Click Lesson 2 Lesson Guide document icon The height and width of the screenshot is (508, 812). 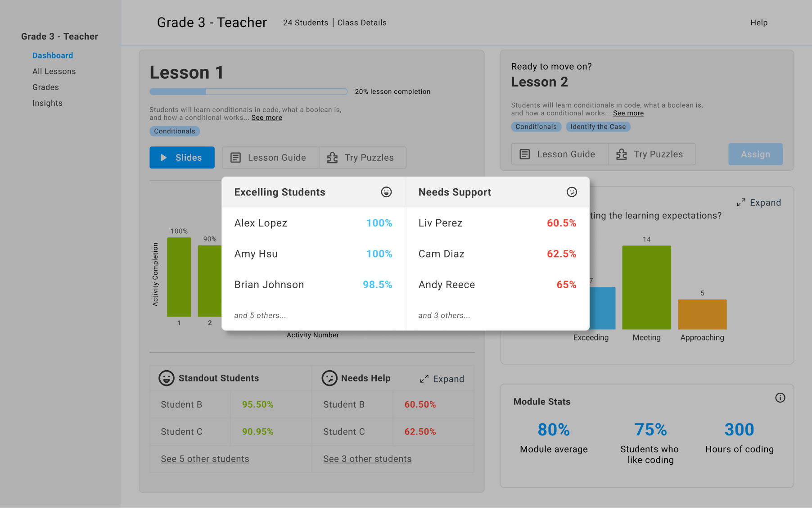(525, 154)
